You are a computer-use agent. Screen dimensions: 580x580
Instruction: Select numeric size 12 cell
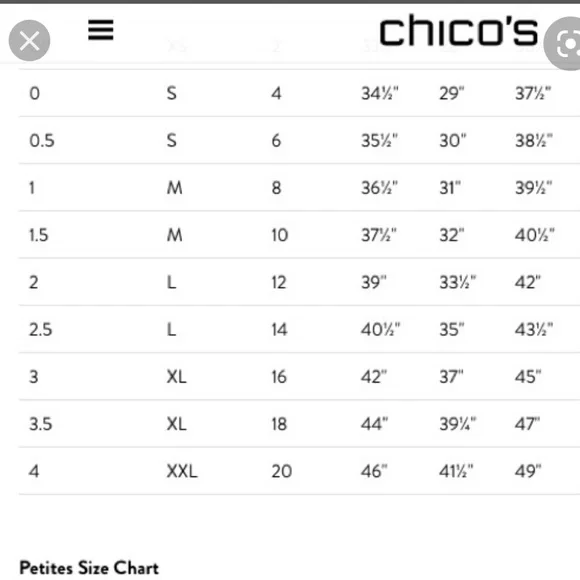pyautogui.click(x=279, y=283)
